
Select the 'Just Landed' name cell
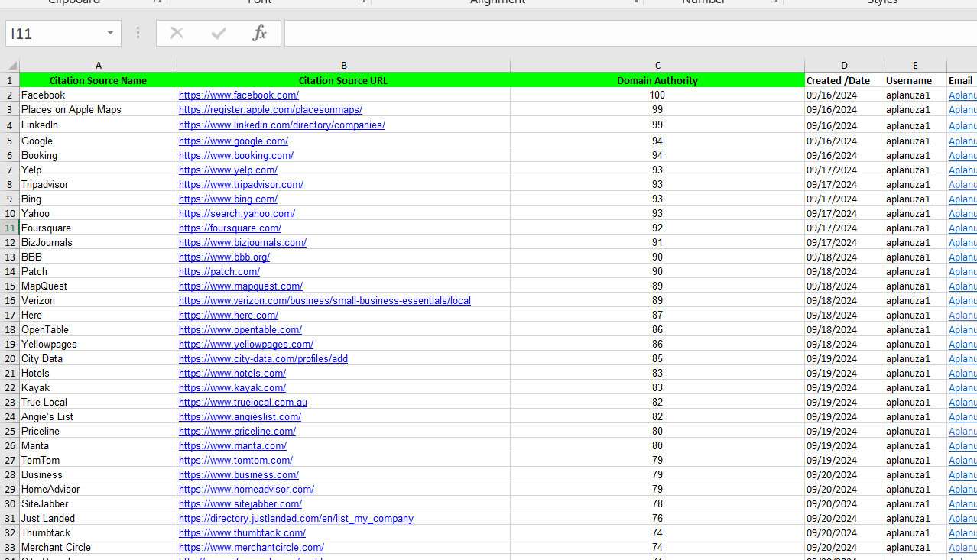[x=99, y=519]
